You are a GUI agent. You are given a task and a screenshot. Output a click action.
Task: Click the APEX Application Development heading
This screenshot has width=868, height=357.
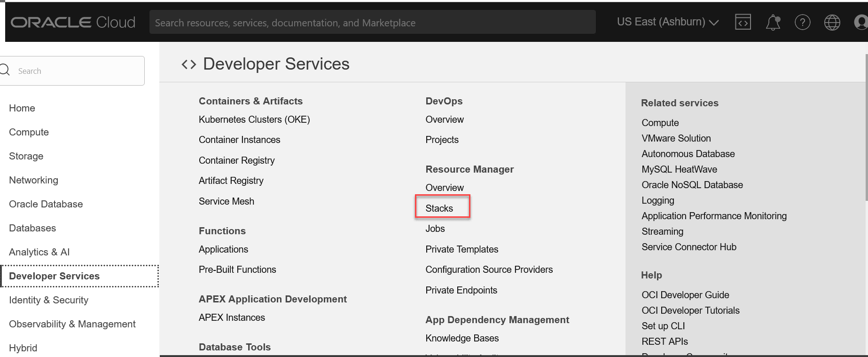point(273,299)
